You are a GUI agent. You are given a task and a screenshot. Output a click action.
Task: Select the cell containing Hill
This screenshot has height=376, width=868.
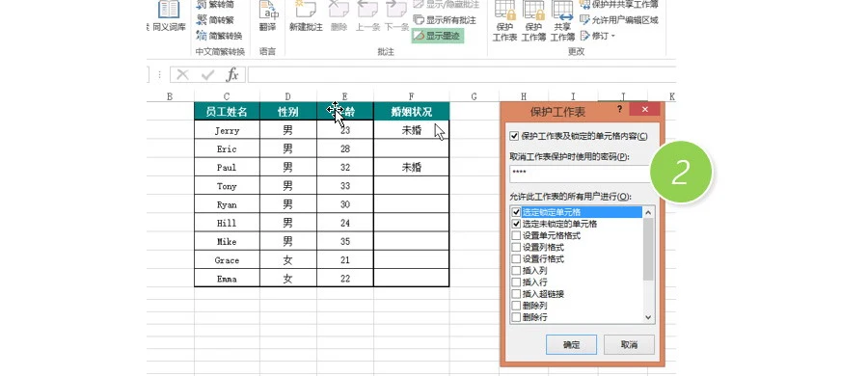click(227, 223)
